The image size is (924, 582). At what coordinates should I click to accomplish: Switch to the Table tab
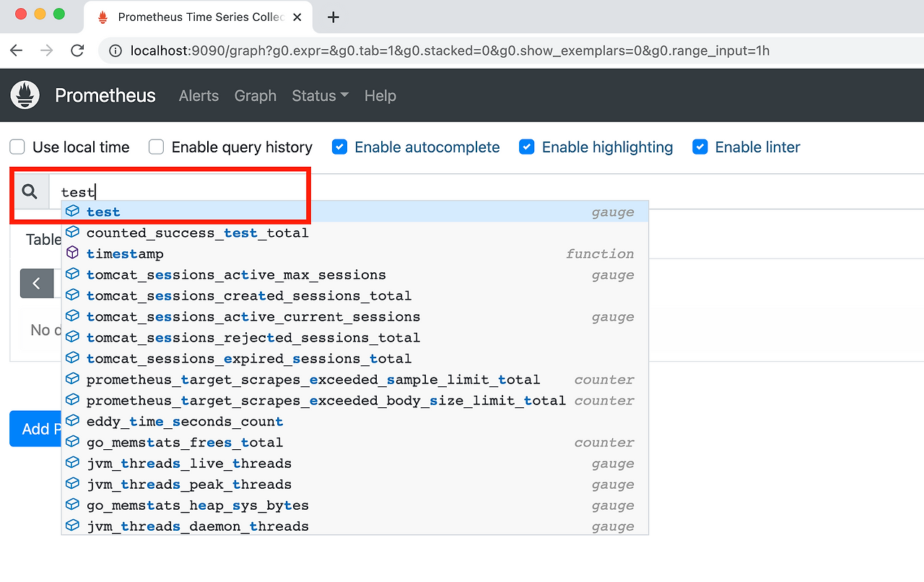point(43,240)
